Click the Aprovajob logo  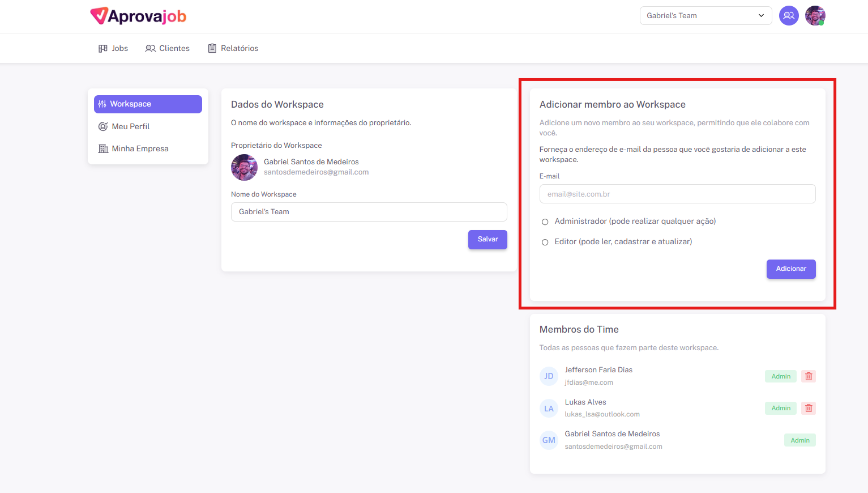pyautogui.click(x=138, y=16)
